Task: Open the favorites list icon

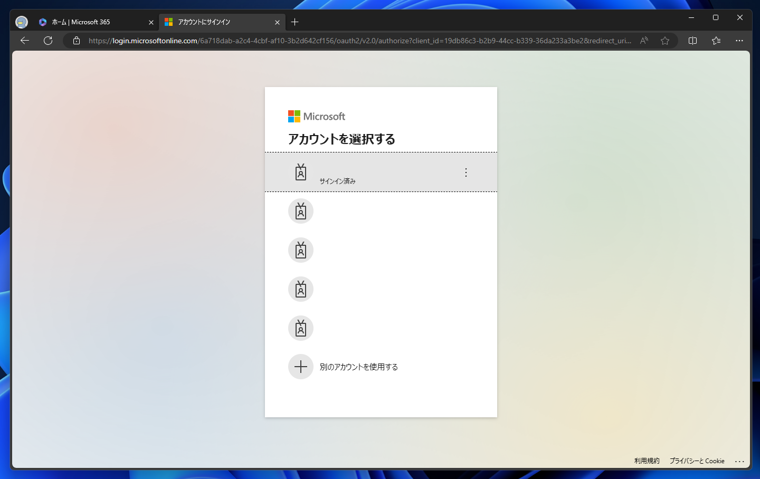Action: pyautogui.click(x=716, y=41)
